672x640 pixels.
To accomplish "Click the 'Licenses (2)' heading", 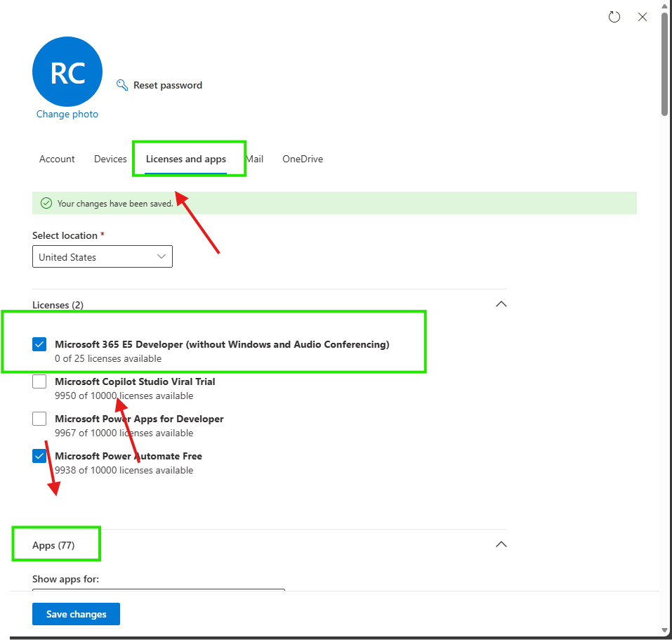I will [x=58, y=305].
